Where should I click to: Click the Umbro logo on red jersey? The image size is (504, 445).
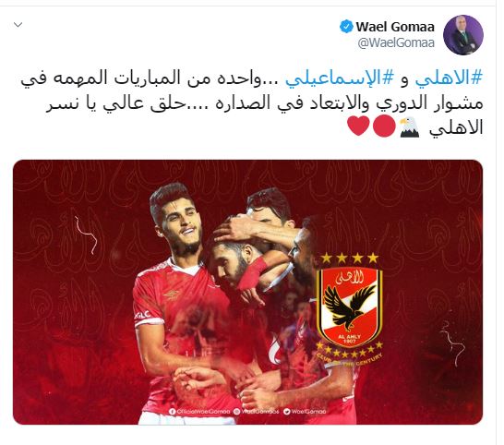172,295
